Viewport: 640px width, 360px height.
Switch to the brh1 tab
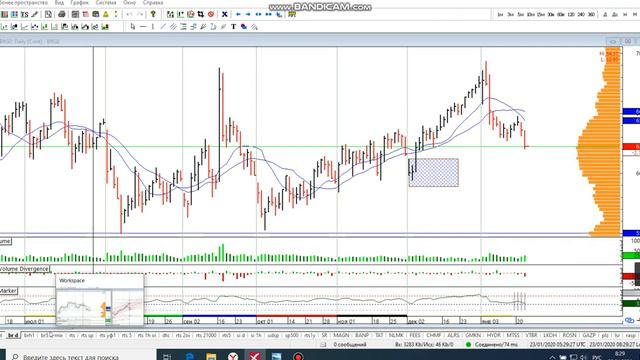click(29, 335)
